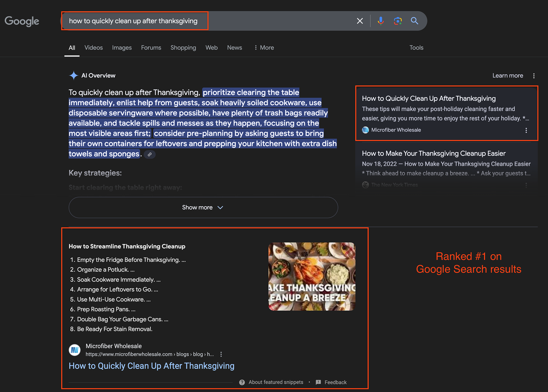This screenshot has width=548, height=392.
Task: Click the Feedback link under snippet
Action: coord(335,382)
